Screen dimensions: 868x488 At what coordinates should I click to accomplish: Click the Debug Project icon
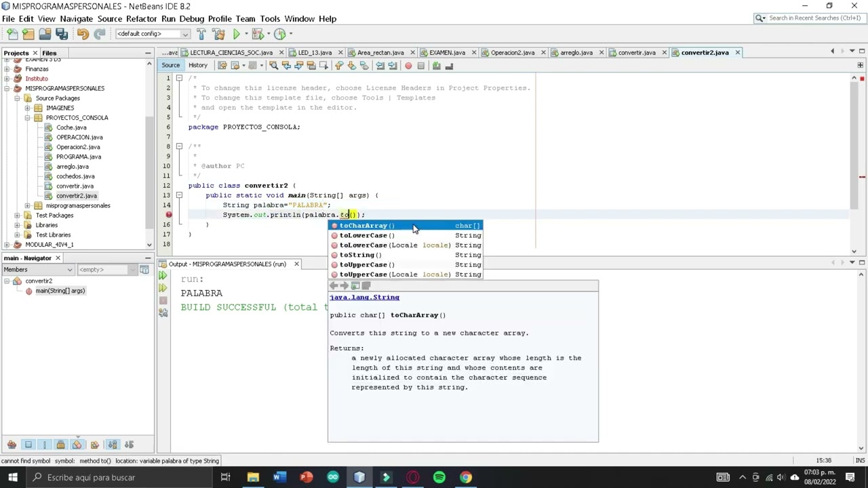coord(257,34)
